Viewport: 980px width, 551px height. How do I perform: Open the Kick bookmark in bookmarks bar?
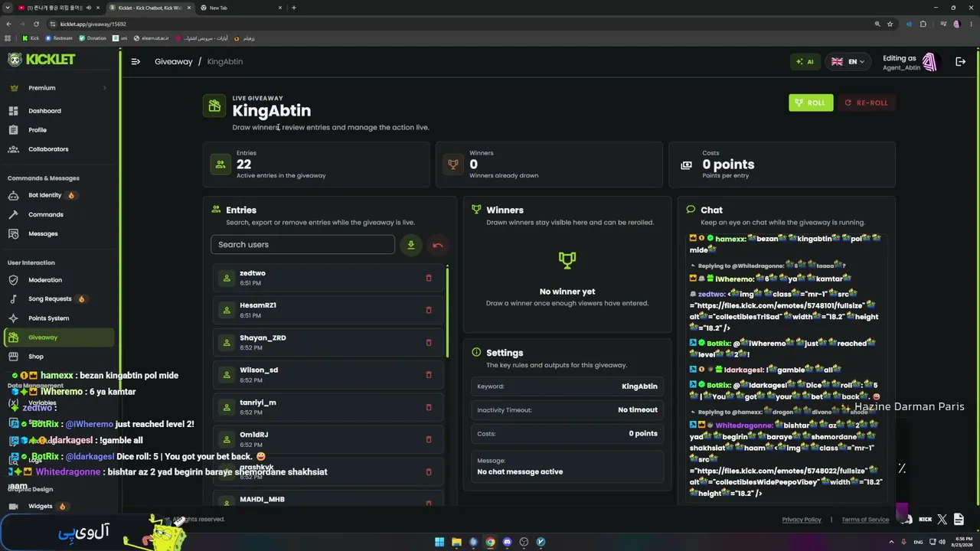pos(31,38)
